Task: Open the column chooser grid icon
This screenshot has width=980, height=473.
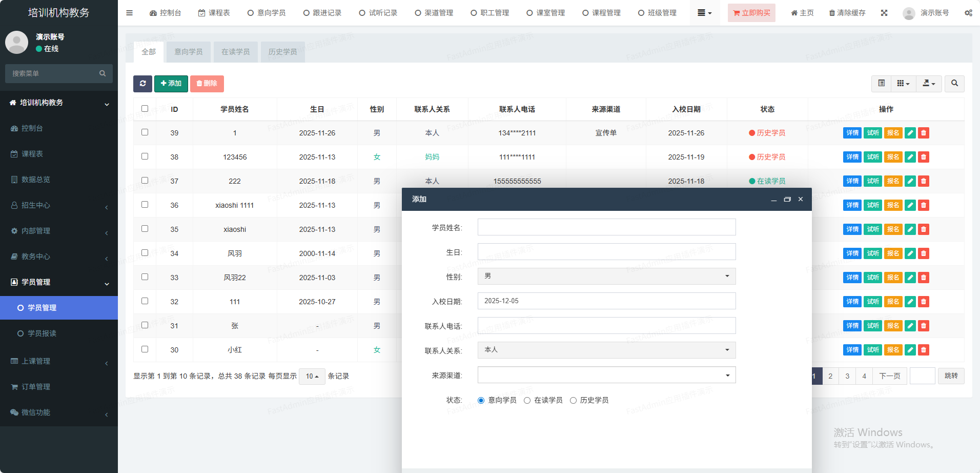Action: tap(903, 84)
